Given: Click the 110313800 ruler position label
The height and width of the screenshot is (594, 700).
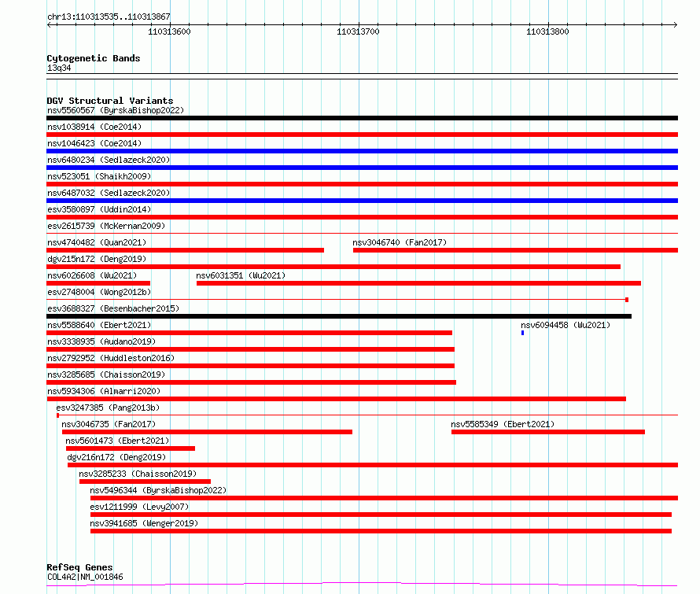Looking at the screenshot, I should pos(547,31).
